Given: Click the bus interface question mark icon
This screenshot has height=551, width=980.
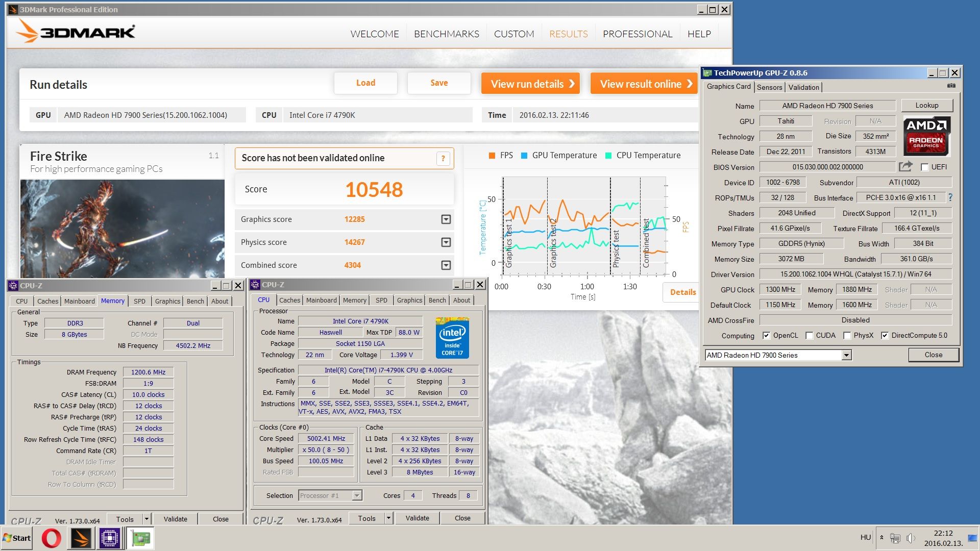Looking at the screenshot, I should [x=950, y=197].
